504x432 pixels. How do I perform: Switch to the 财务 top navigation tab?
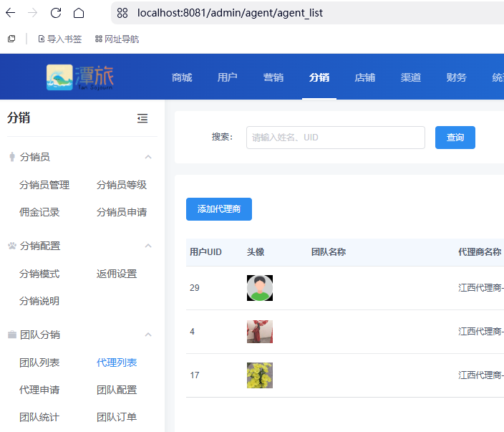pos(456,77)
